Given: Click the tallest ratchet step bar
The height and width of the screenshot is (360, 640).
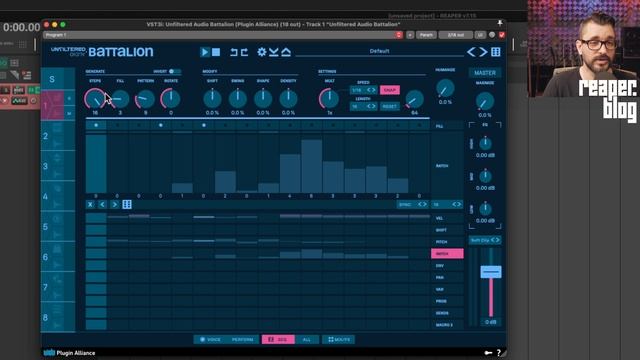Looking at the screenshot, I should 311,166.
